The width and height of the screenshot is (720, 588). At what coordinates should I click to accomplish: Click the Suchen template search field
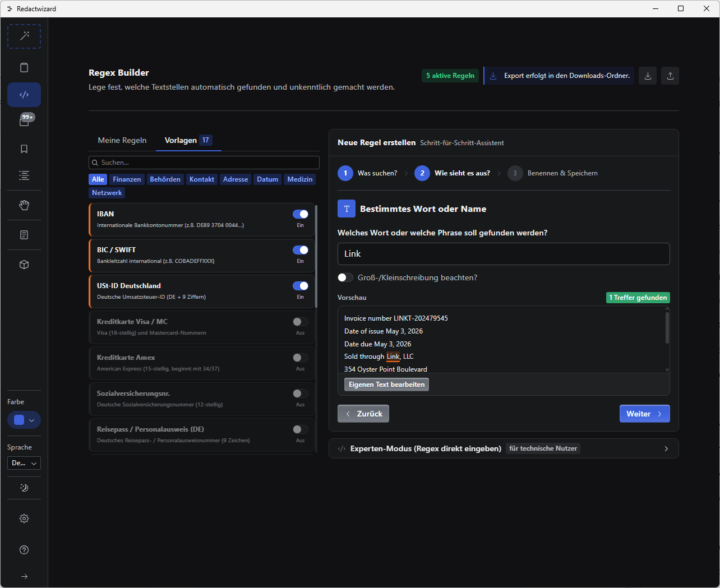coord(204,163)
